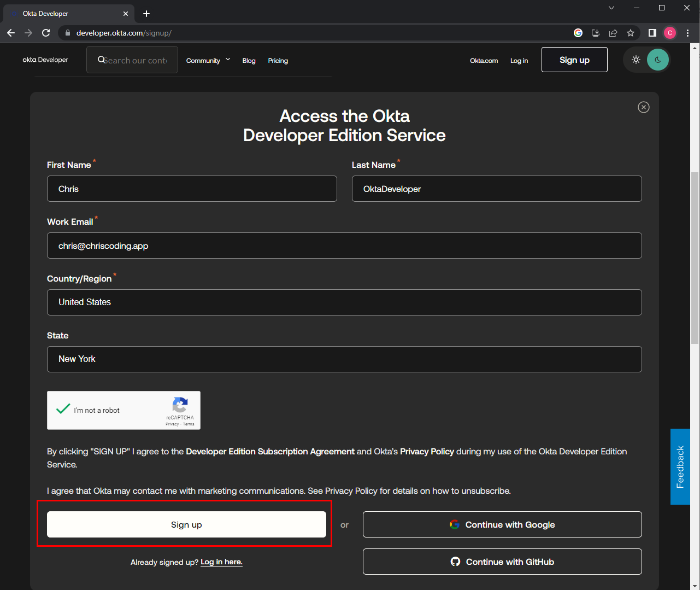Click the header Sign up button
The width and height of the screenshot is (700, 590).
(574, 60)
